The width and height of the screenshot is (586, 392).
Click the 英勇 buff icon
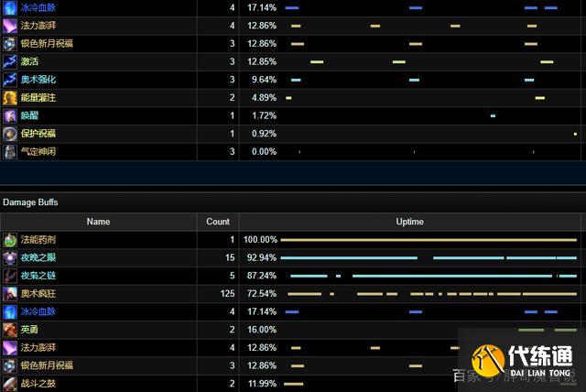tap(10, 329)
